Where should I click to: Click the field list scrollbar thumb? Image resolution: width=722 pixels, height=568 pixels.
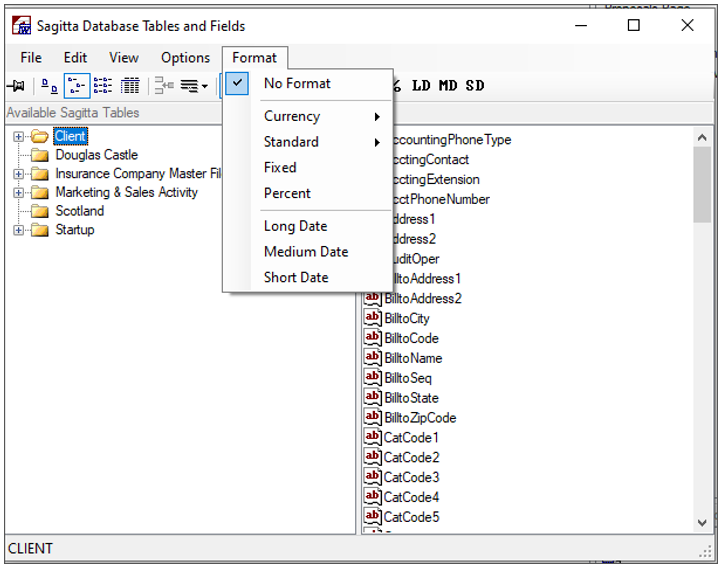pos(702,185)
